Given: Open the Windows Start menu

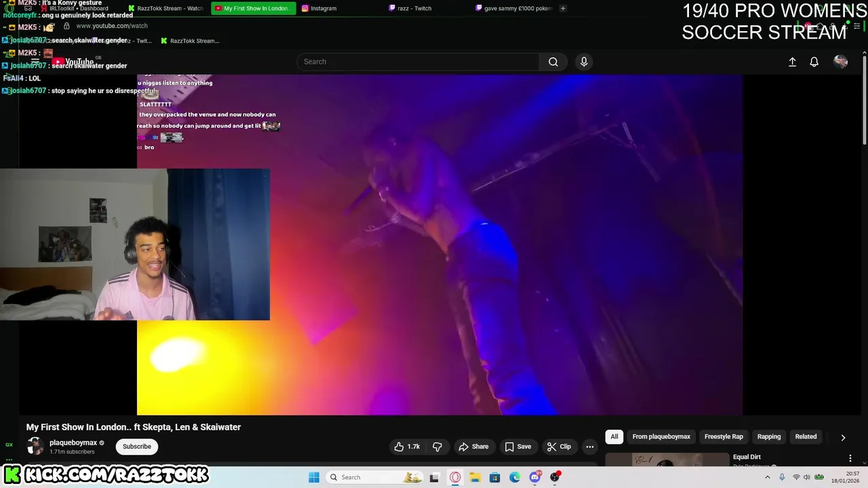Looking at the screenshot, I should point(314,477).
